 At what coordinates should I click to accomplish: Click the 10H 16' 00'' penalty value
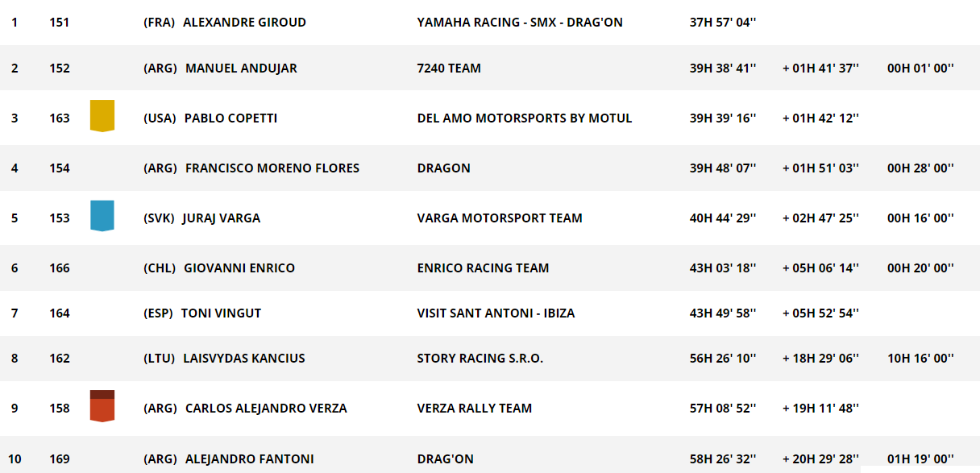point(920,359)
